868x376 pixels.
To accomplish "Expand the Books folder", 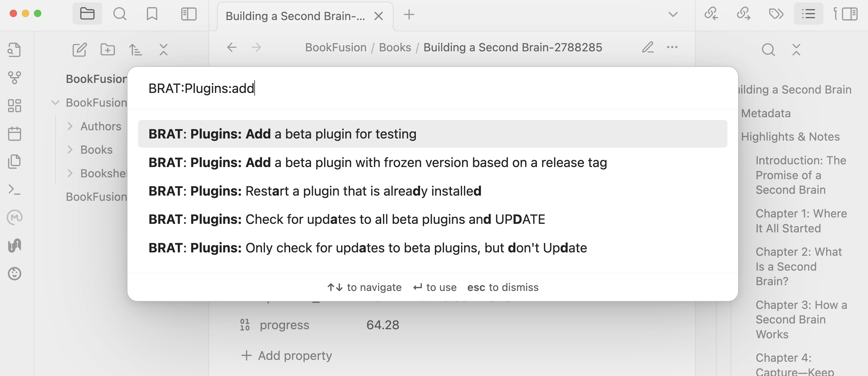I will coord(71,149).
